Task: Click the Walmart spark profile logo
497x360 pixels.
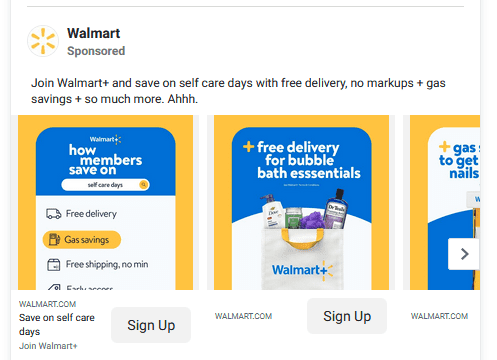Action: click(x=43, y=41)
